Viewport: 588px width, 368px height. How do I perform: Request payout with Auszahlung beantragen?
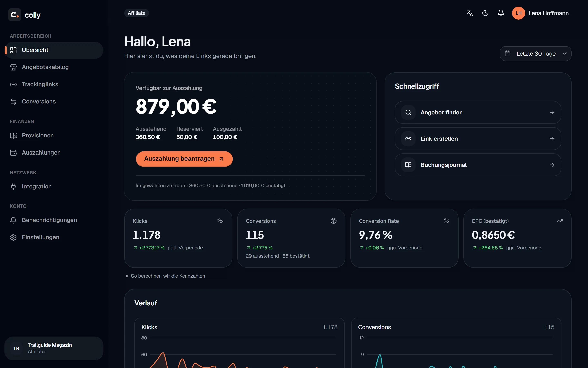[x=184, y=159]
